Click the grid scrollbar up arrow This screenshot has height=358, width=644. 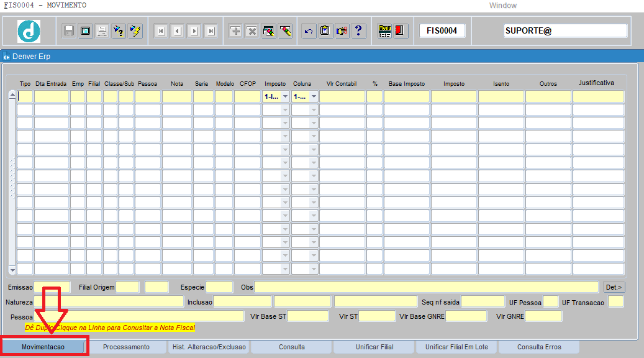pyautogui.click(x=12, y=95)
